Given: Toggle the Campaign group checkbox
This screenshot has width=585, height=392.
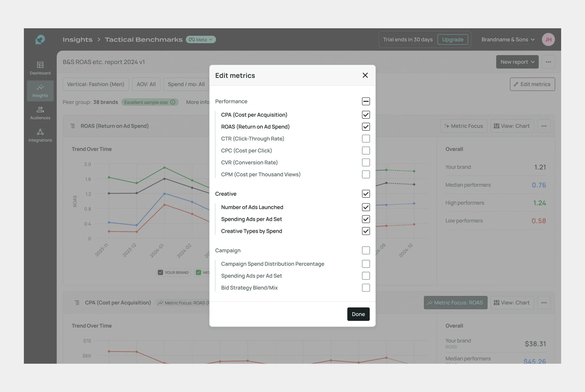Looking at the screenshot, I should click(366, 251).
